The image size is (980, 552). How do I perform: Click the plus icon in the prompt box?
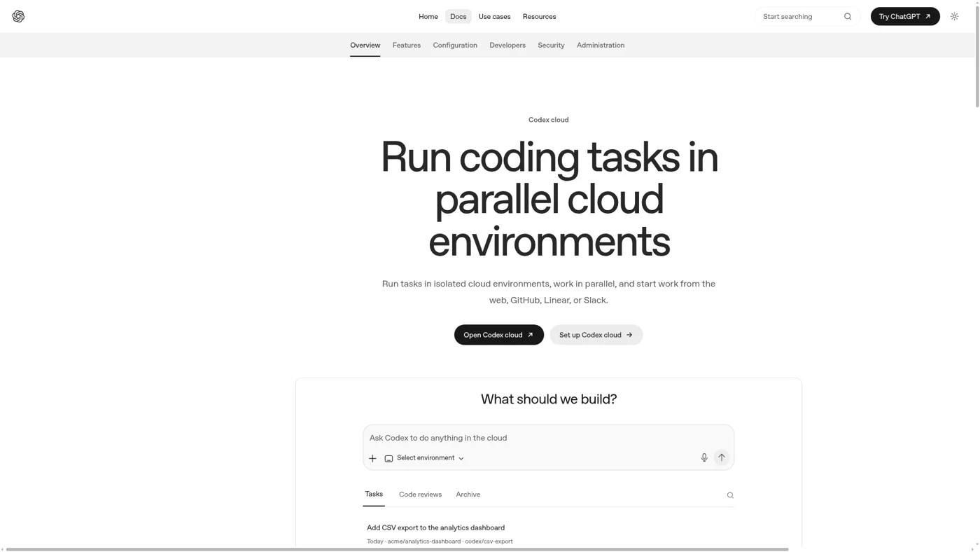[372, 458]
